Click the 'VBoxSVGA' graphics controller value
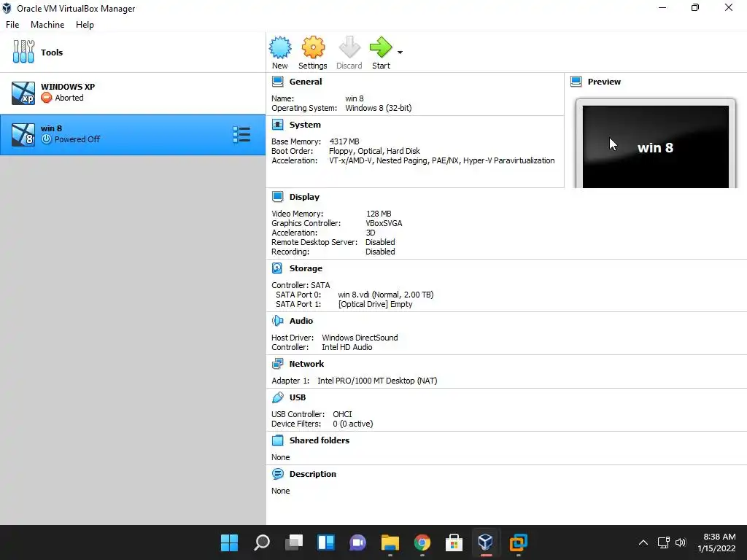This screenshot has height=560, width=747. click(384, 223)
